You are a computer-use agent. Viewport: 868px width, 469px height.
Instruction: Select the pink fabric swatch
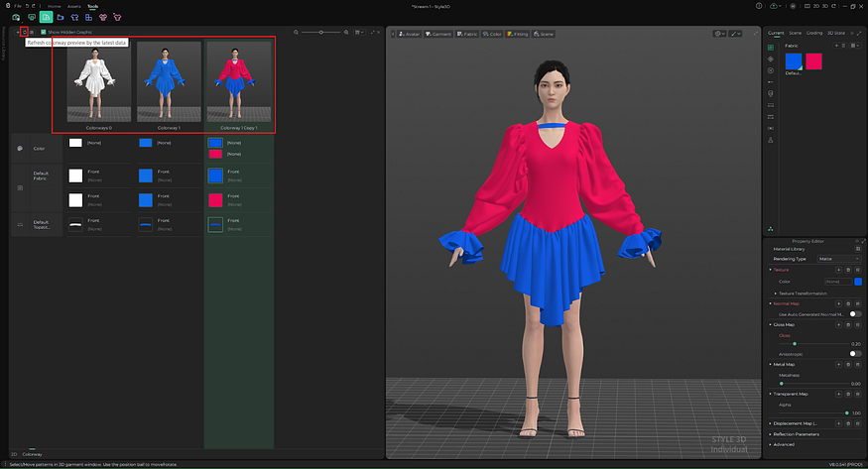[x=813, y=61]
